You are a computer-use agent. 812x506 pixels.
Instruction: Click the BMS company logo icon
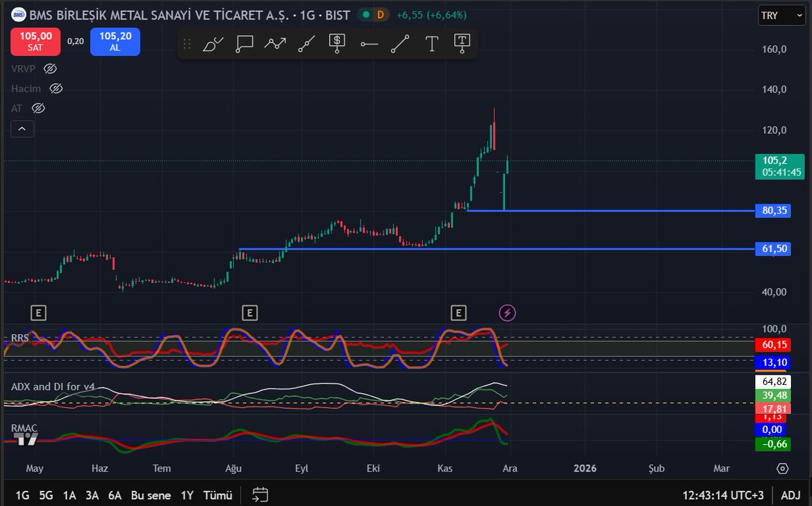pos(19,14)
